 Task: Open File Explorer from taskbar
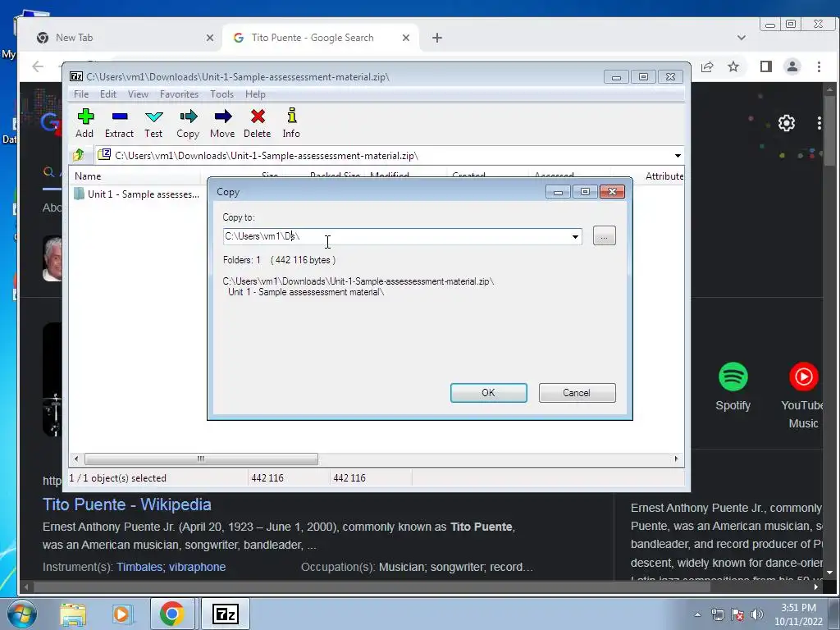pos(73,614)
